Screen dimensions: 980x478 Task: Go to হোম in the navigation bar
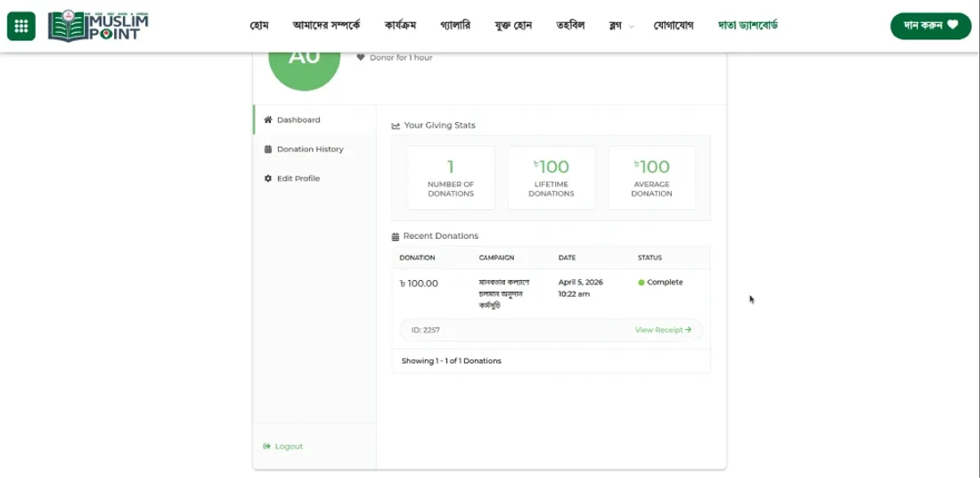(258, 26)
